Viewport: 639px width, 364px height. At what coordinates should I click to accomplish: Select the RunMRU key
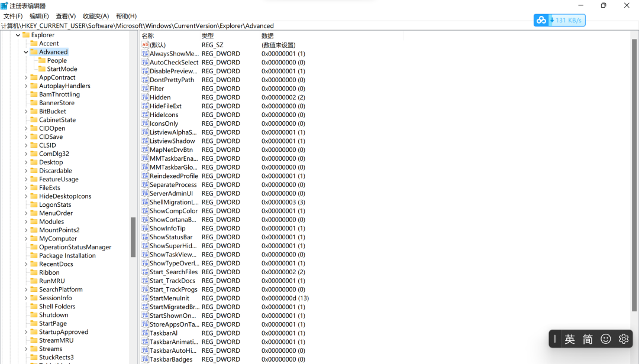pos(51,281)
